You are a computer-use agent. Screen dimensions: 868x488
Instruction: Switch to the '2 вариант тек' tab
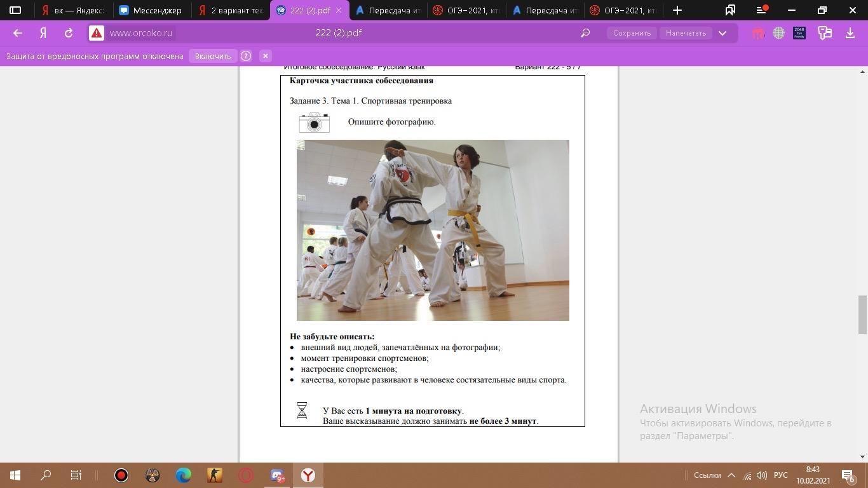click(230, 10)
